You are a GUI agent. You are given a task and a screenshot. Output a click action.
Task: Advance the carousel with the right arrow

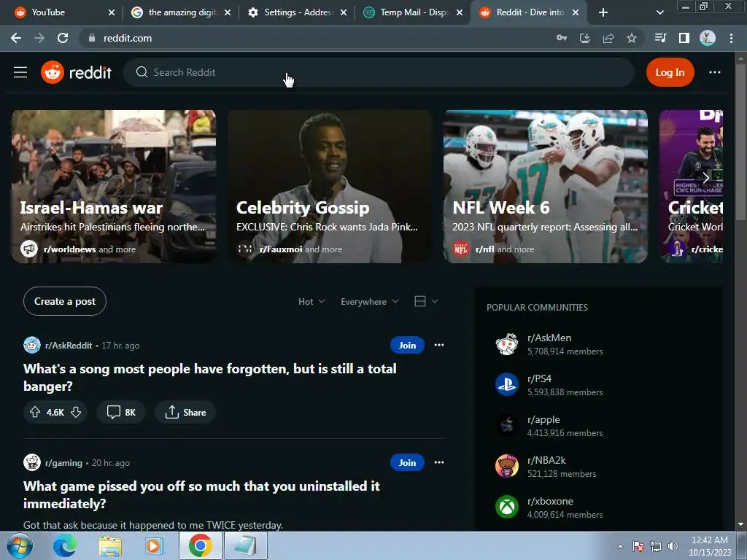click(705, 178)
